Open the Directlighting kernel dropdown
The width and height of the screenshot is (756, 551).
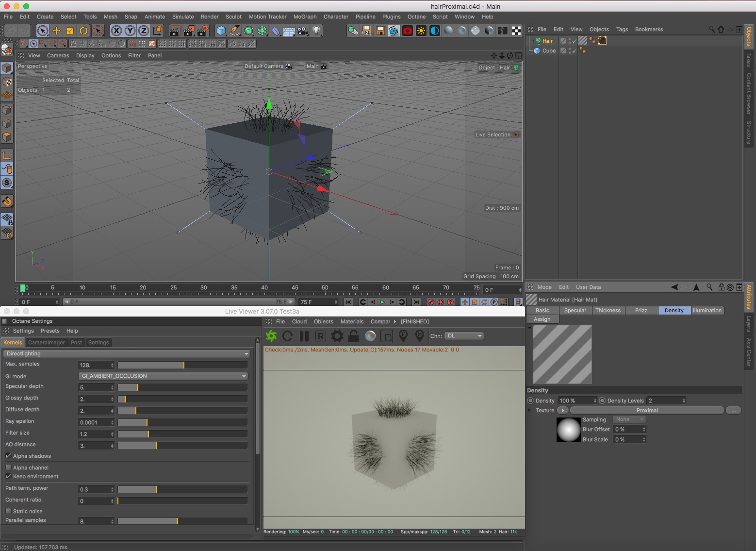pos(126,354)
